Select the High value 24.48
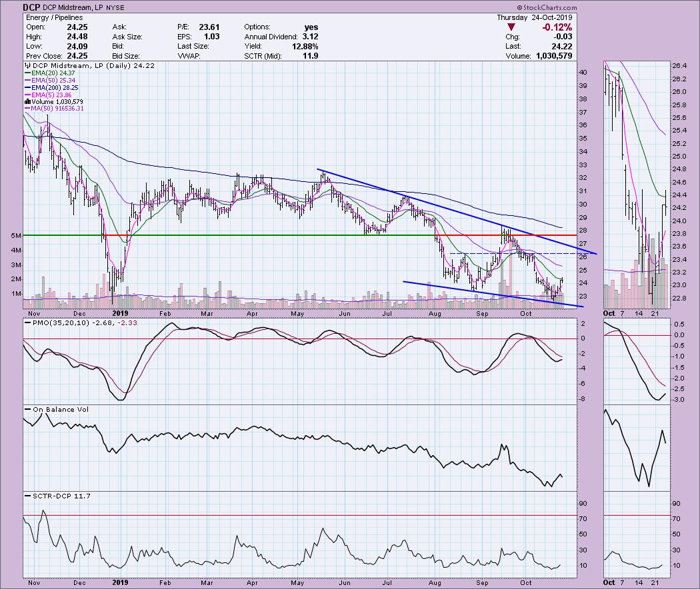The width and height of the screenshot is (700, 589). (x=77, y=37)
